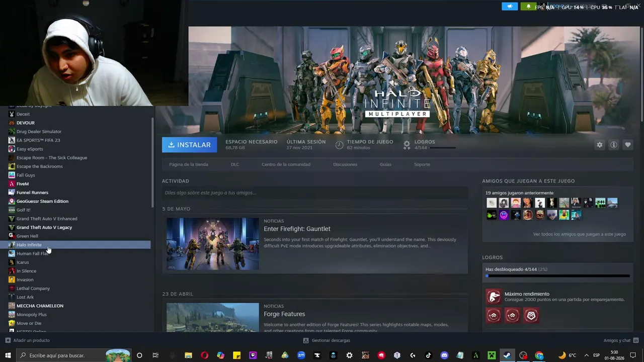Open the Windows Start menu

point(8,355)
